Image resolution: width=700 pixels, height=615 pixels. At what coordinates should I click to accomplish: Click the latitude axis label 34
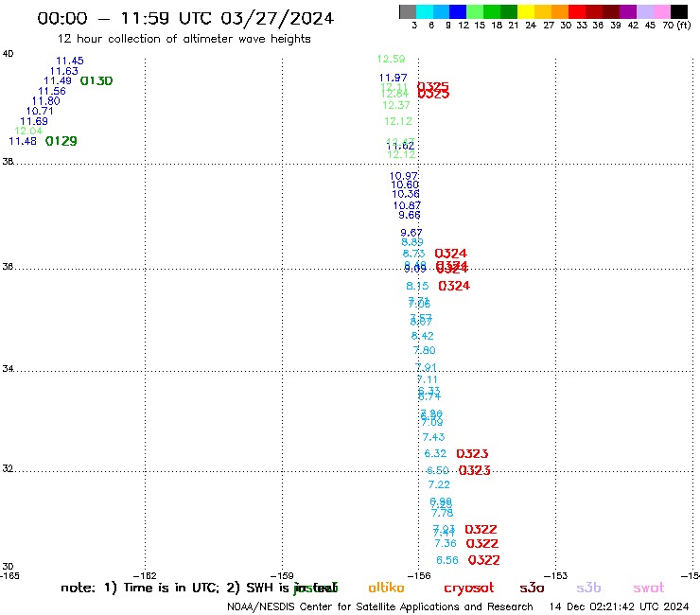click(x=8, y=369)
